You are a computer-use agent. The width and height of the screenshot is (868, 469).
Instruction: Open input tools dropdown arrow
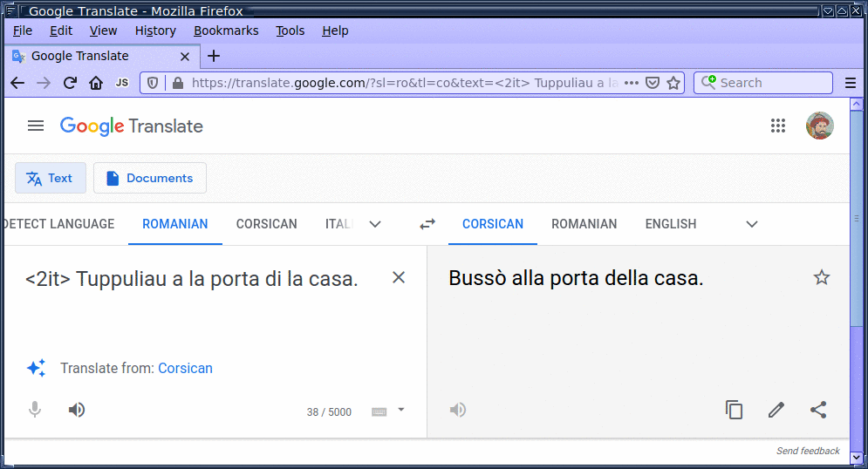tap(401, 410)
